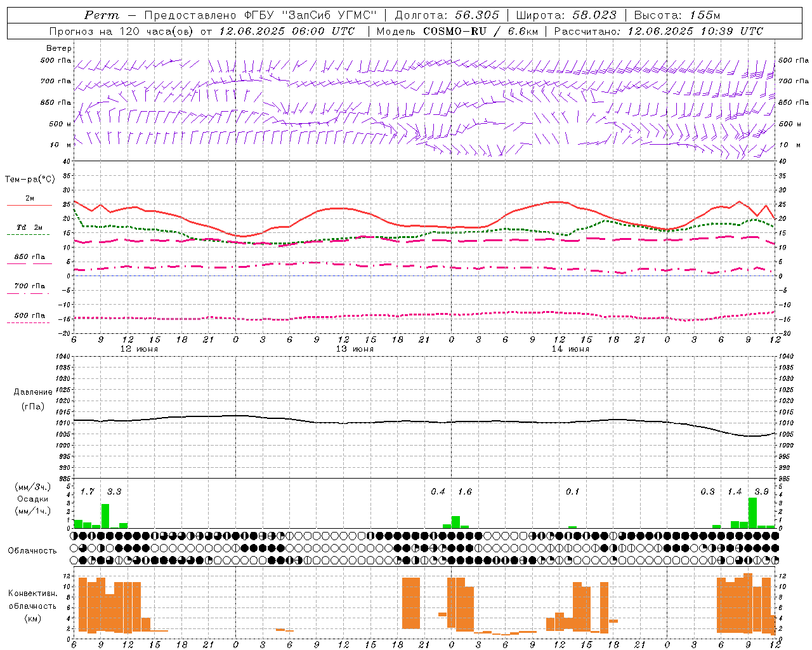Click the "Широта: 58.023" header value
812x650 pixels.
pyautogui.click(x=566, y=15)
